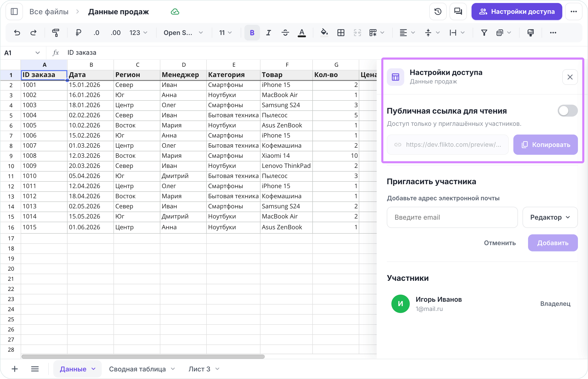Select row 5 header
This screenshot has width=588, height=379.
coord(11,115)
